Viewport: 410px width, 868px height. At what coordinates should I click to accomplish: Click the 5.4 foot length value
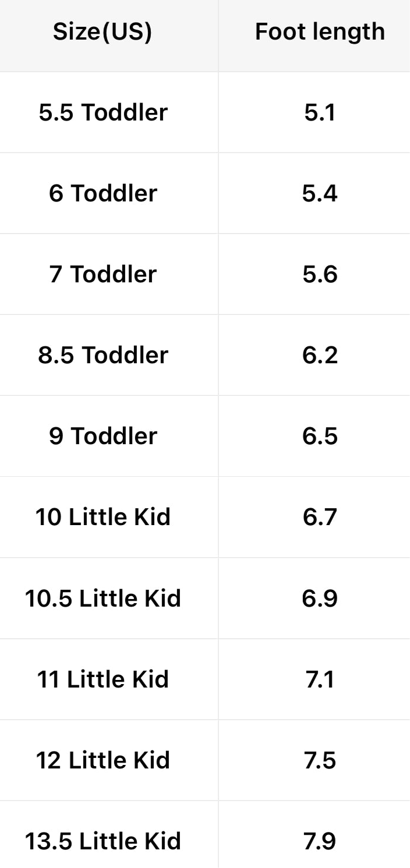point(320,193)
